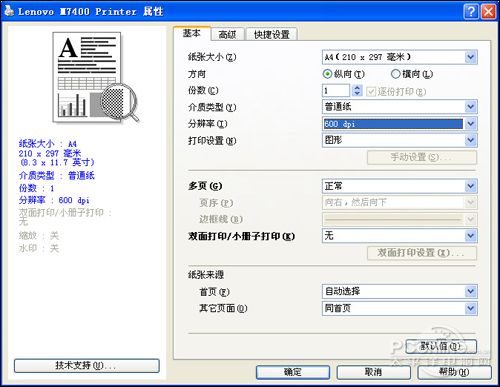
Task: Click the title bar help question mark icon
Action: [x=471, y=12]
